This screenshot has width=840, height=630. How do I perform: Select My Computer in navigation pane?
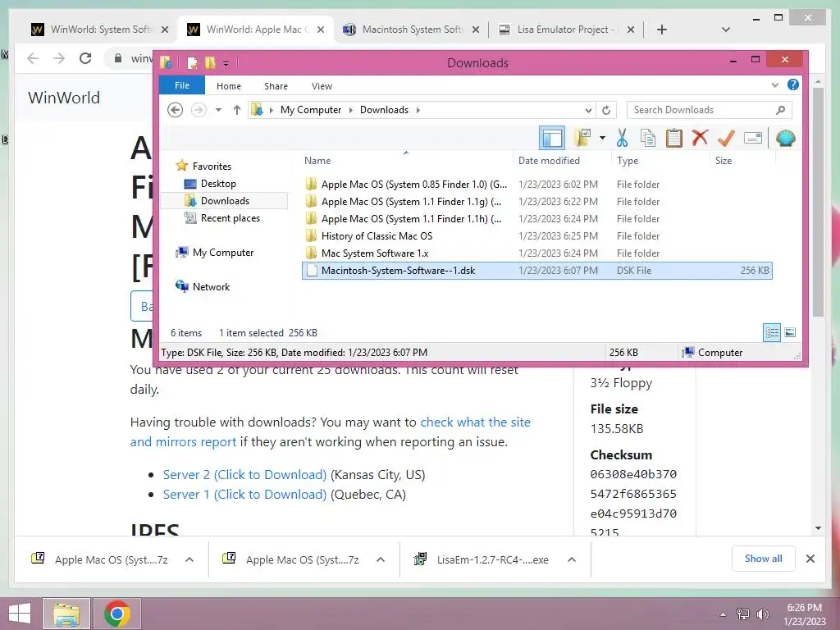223,253
